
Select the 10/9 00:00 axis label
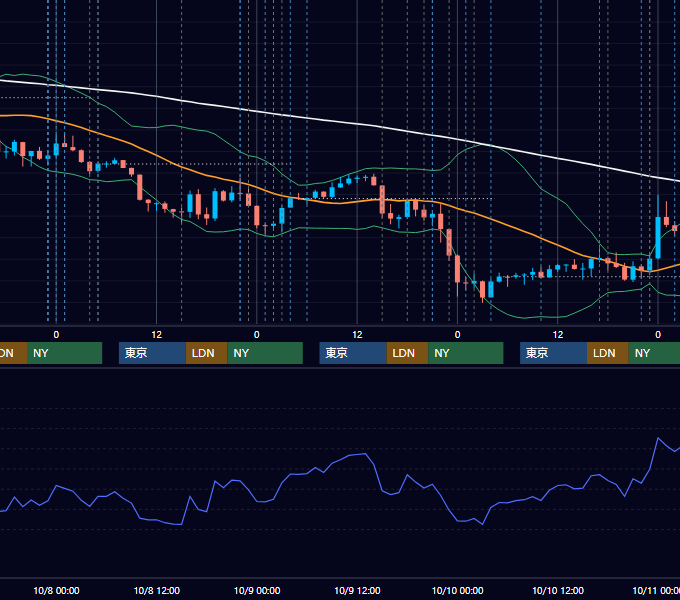[257, 590]
